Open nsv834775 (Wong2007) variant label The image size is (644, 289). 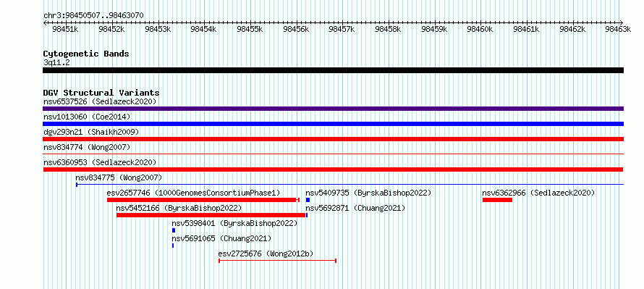[x=119, y=177]
